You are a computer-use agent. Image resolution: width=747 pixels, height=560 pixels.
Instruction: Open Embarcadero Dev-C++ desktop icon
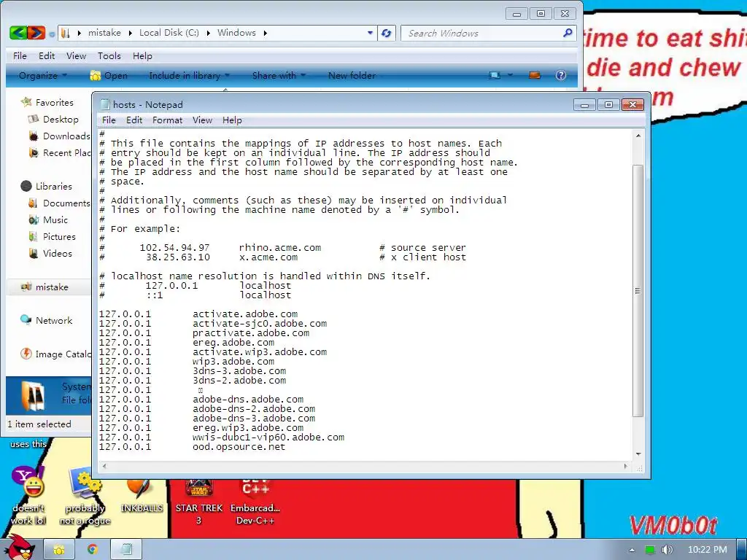255,501
